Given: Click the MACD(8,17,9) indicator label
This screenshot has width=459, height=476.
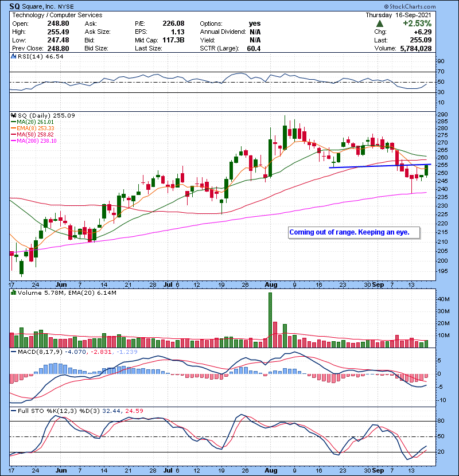Looking at the screenshot, I should tap(40, 352).
